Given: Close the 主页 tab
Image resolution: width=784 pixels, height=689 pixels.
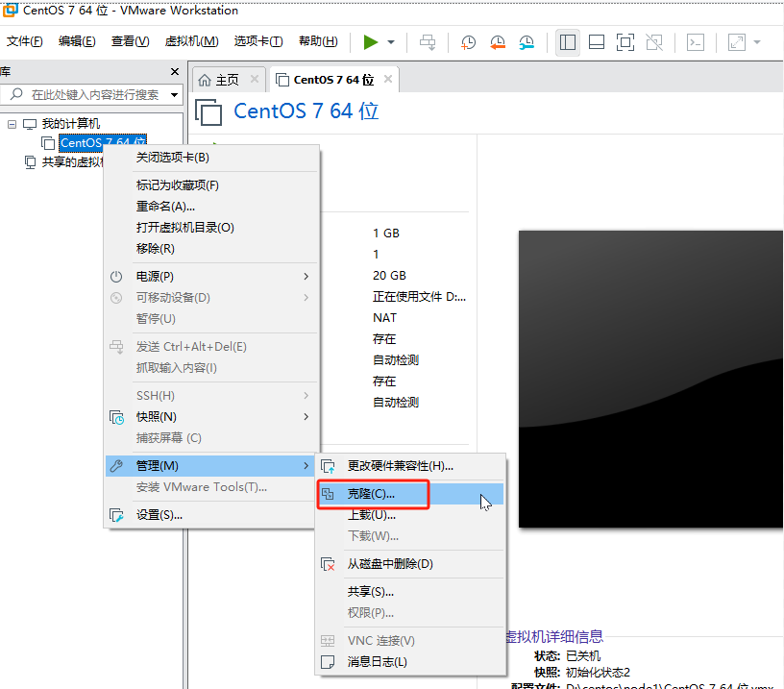Looking at the screenshot, I should point(255,79).
